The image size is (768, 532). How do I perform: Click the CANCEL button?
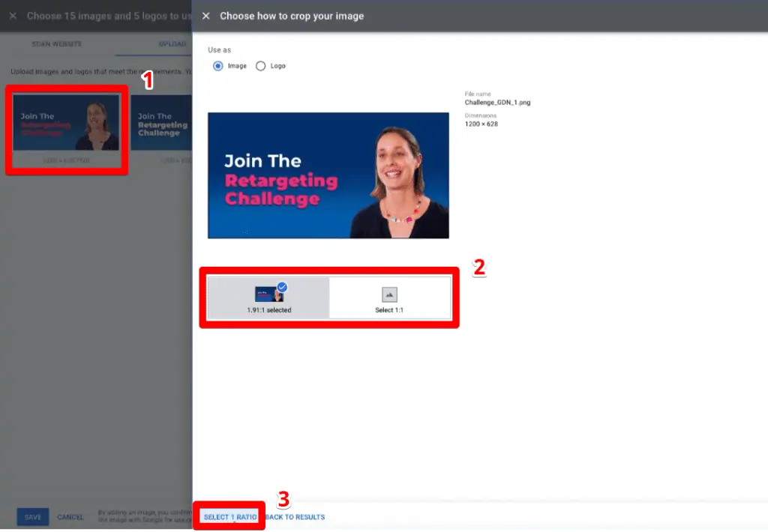pyautogui.click(x=70, y=516)
